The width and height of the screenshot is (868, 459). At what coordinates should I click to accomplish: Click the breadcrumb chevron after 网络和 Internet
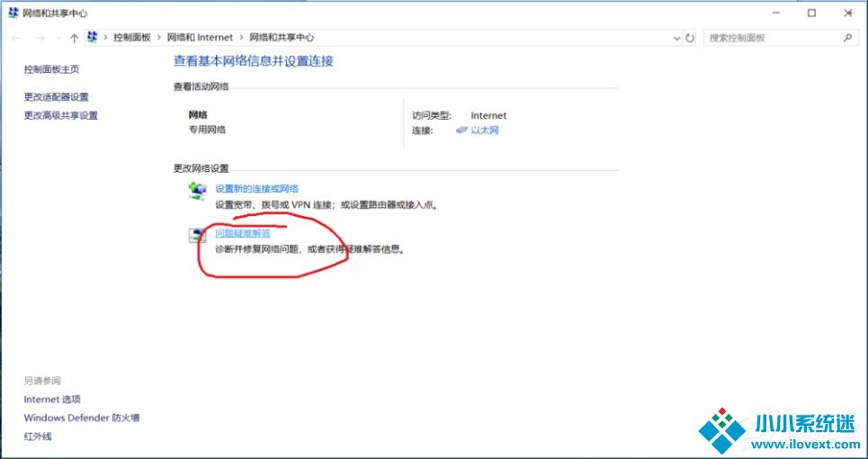(x=241, y=38)
